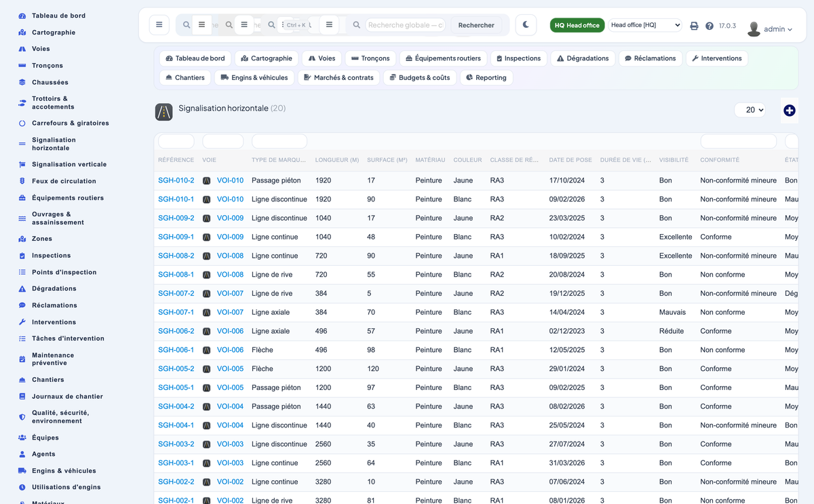Open Maintenance préventive in the sidebar

coord(53,359)
